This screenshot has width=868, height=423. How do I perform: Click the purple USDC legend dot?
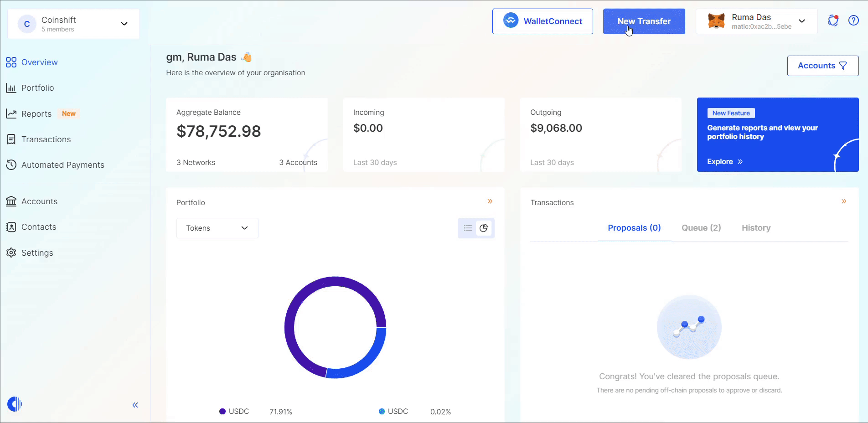(x=222, y=412)
